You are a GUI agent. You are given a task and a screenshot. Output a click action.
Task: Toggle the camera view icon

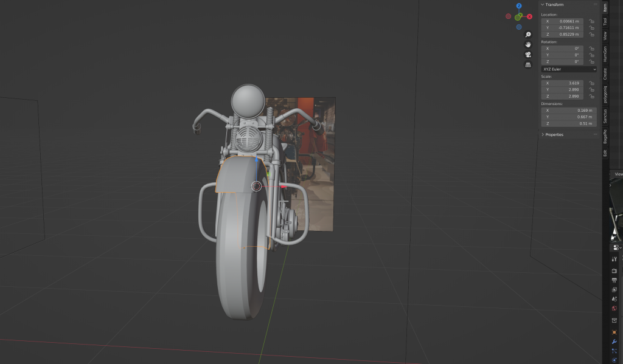coord(528,55)
